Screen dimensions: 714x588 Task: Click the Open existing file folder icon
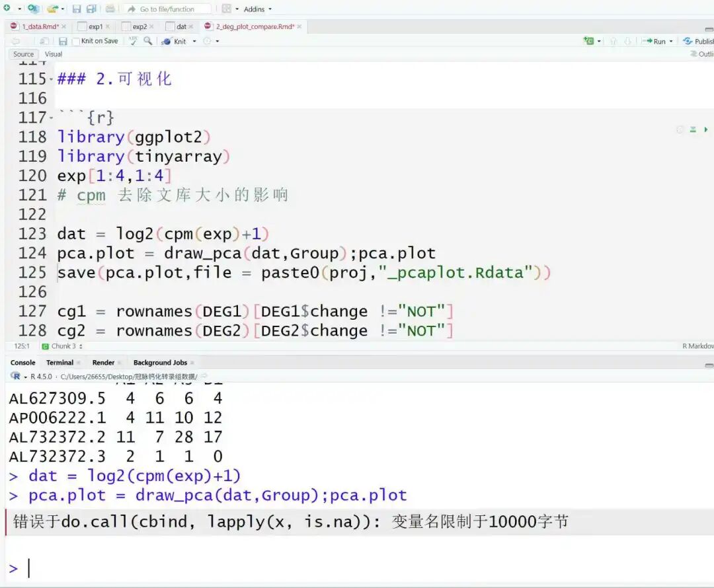tap(53, 9)
